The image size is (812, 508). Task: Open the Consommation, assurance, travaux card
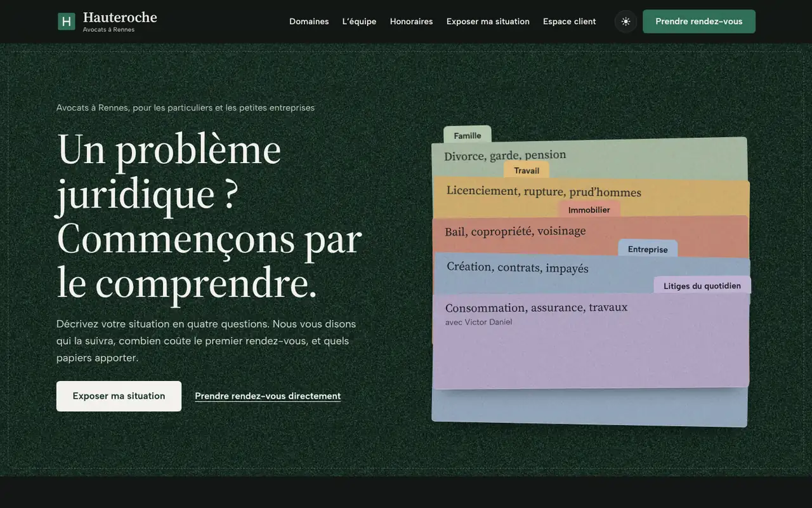click(x=591, y=341)
